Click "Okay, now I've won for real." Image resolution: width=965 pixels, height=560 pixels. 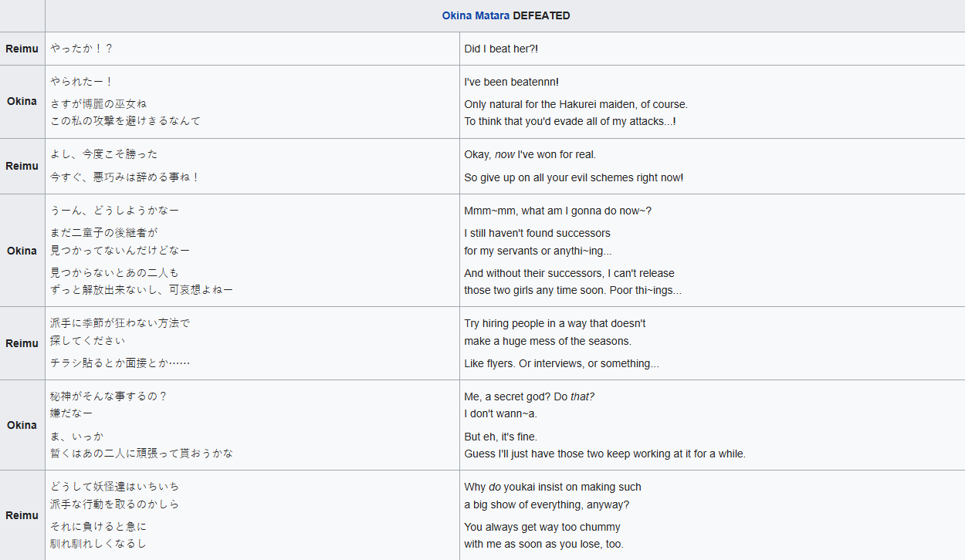(530, 154)
